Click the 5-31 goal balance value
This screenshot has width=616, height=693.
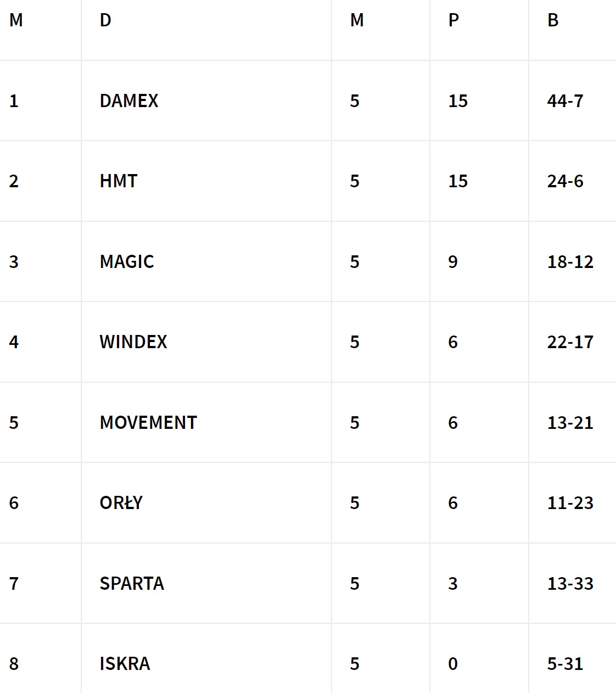click(x=565, y=664)
